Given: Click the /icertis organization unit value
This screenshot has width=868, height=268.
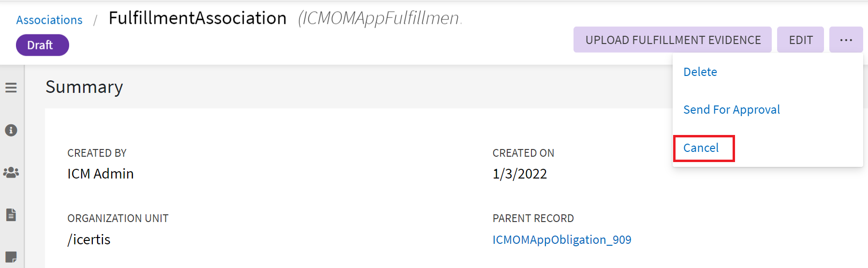Looking at the screenshot, I should pos(89,239).
